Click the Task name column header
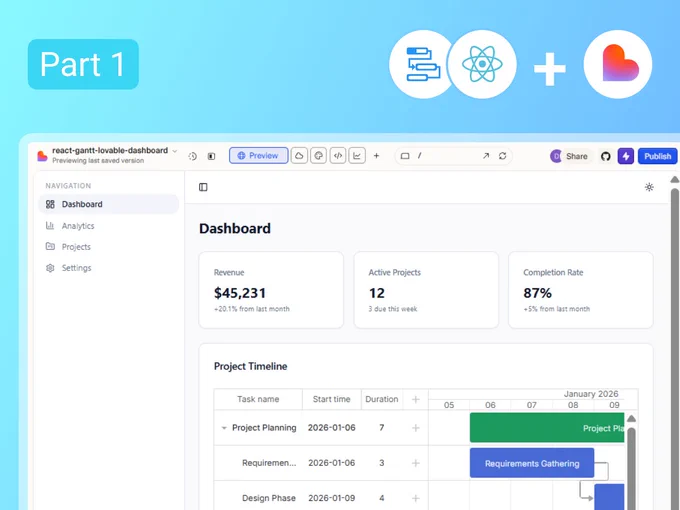This screenshot has width=680, height=510. [258, 399]
